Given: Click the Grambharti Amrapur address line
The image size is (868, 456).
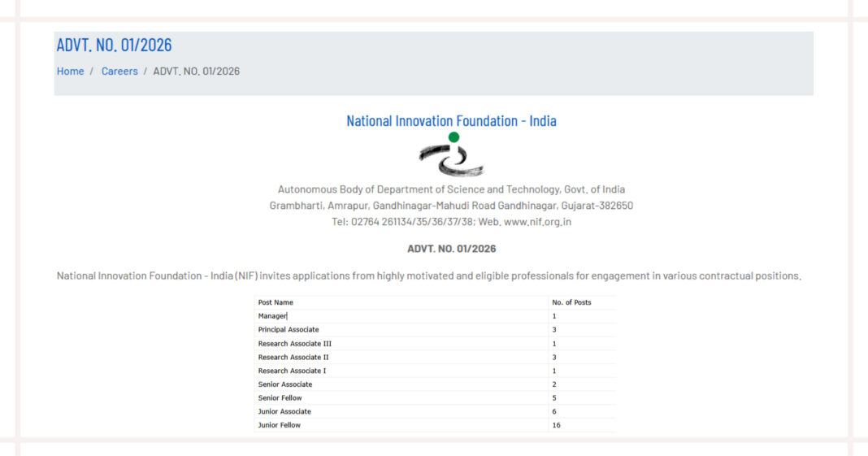Looking at the screenshot, I should click(451, 206).
